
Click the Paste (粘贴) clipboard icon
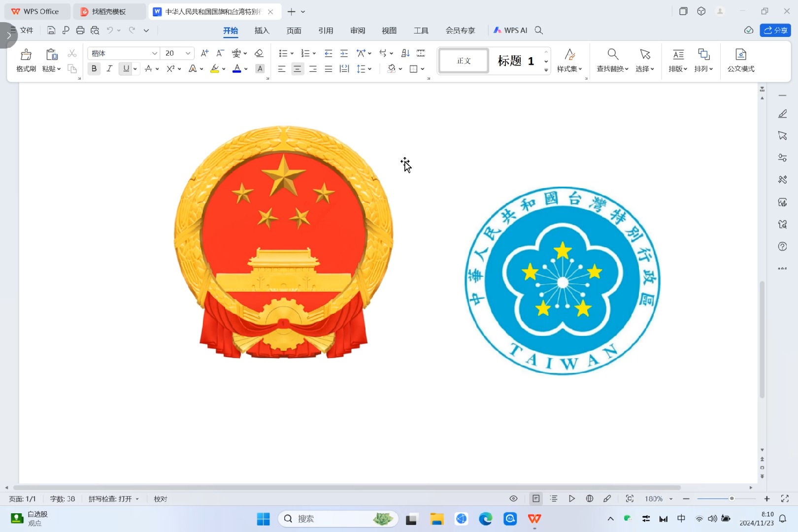(x=51, y=54)
